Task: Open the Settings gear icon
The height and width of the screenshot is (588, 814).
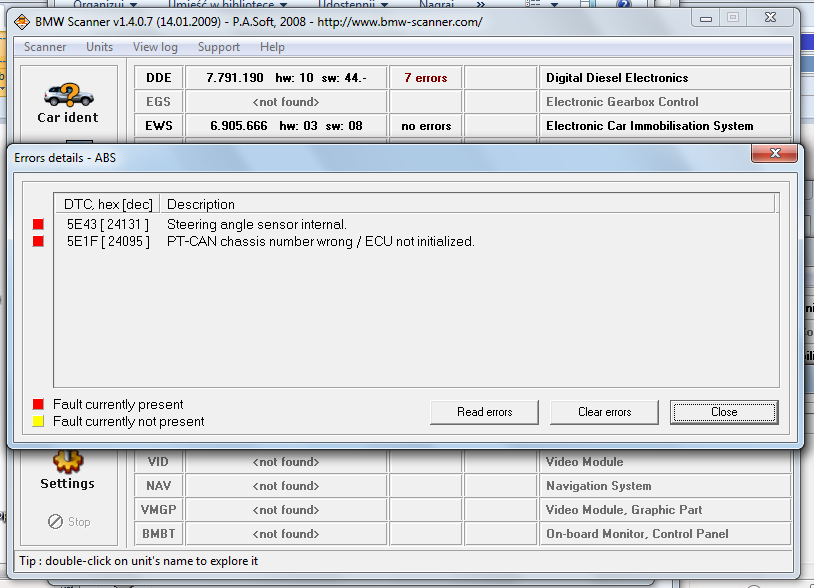Action: [67, 461]
